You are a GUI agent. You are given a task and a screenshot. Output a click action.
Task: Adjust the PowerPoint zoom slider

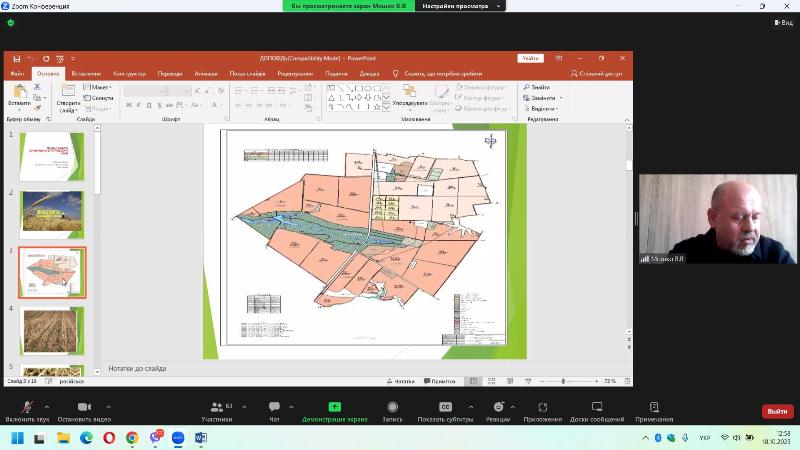click(x=564, y=381)
